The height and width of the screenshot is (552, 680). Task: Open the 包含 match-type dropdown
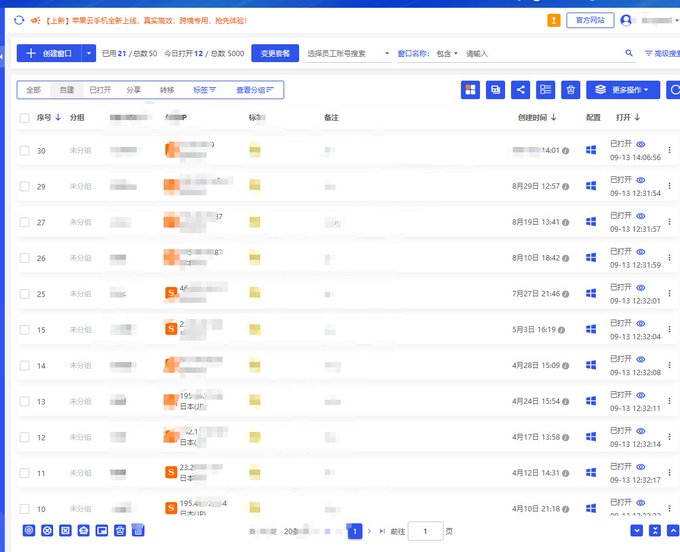tap(447, 53)
